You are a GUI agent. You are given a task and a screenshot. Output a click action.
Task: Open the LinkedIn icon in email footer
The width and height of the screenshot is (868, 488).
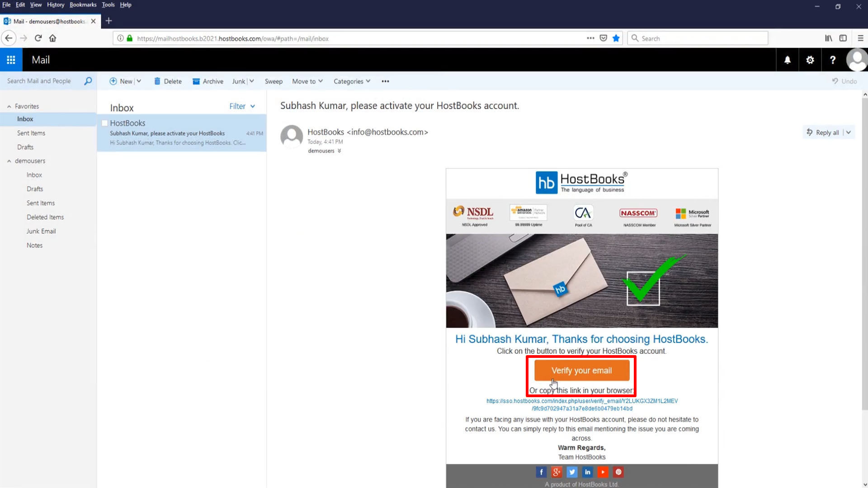[587, 472]
